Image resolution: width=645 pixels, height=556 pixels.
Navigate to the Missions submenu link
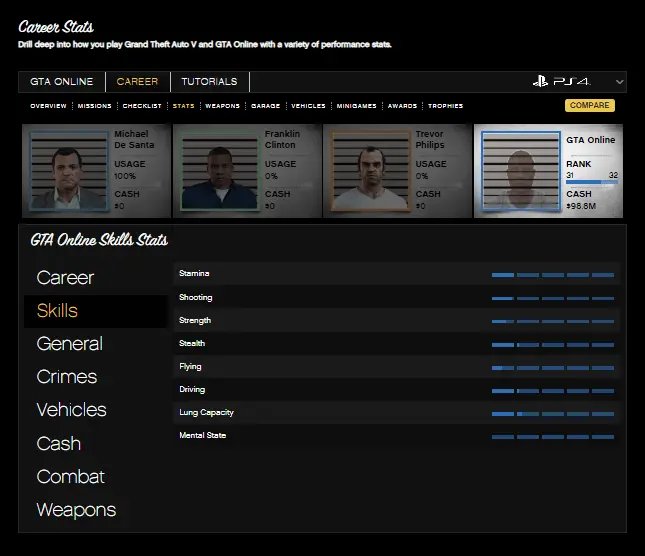(94, 106)
